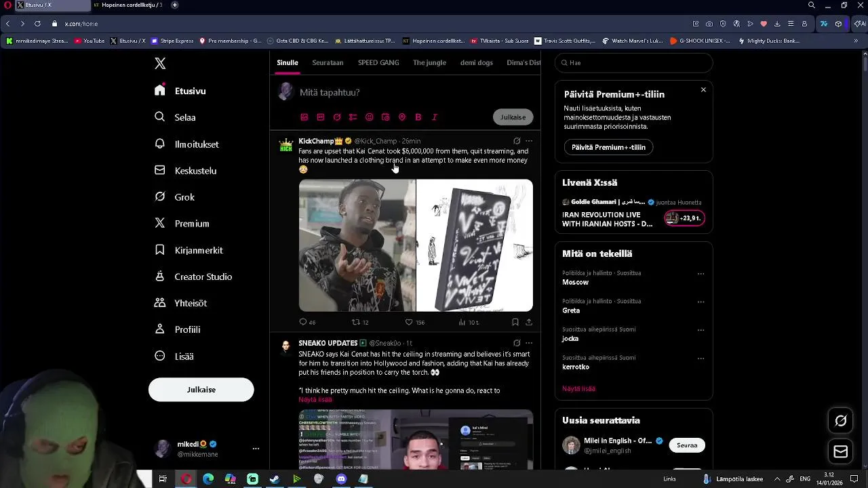
Task: Open options for Greta trend
Action: (x=701, y=302)
